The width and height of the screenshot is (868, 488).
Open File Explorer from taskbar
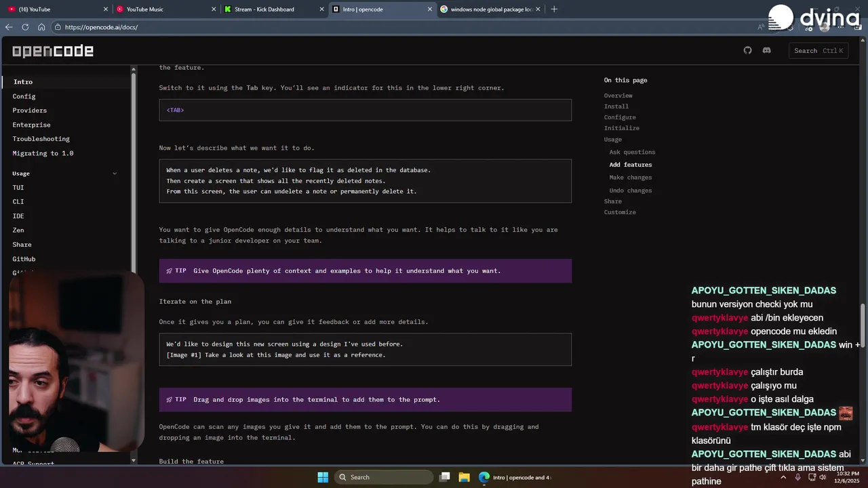tap(465, 477)
